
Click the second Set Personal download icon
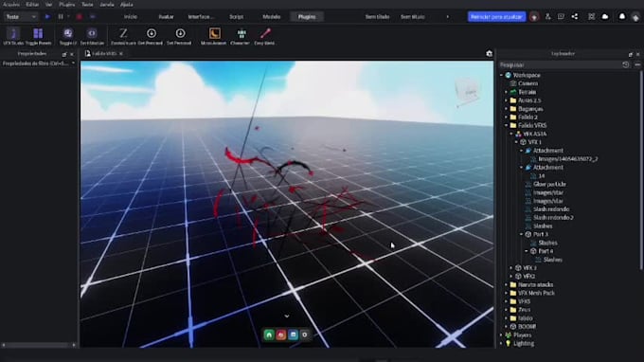click(180, 33)
